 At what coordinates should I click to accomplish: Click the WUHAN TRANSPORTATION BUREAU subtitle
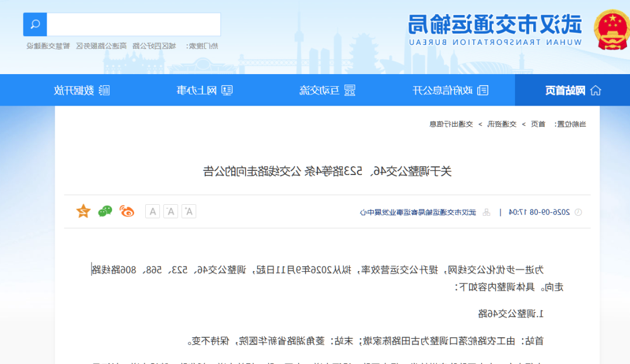pyautogui.click(x=495, y=42)
